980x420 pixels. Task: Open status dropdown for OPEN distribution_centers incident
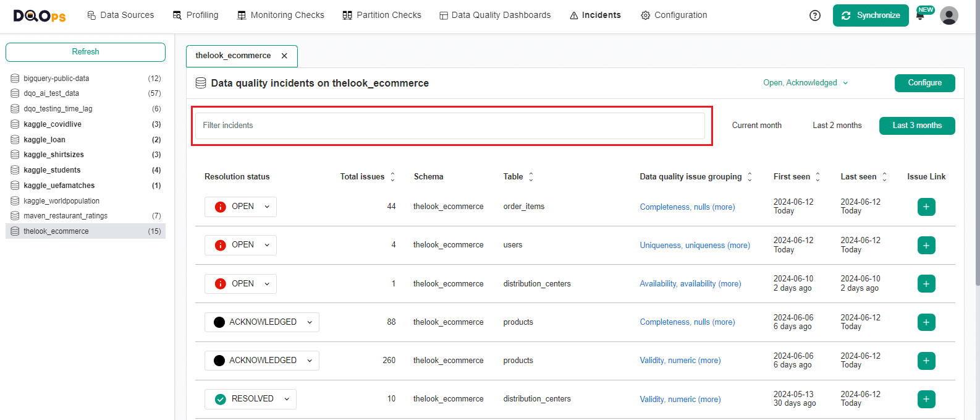tap(240, 284)
